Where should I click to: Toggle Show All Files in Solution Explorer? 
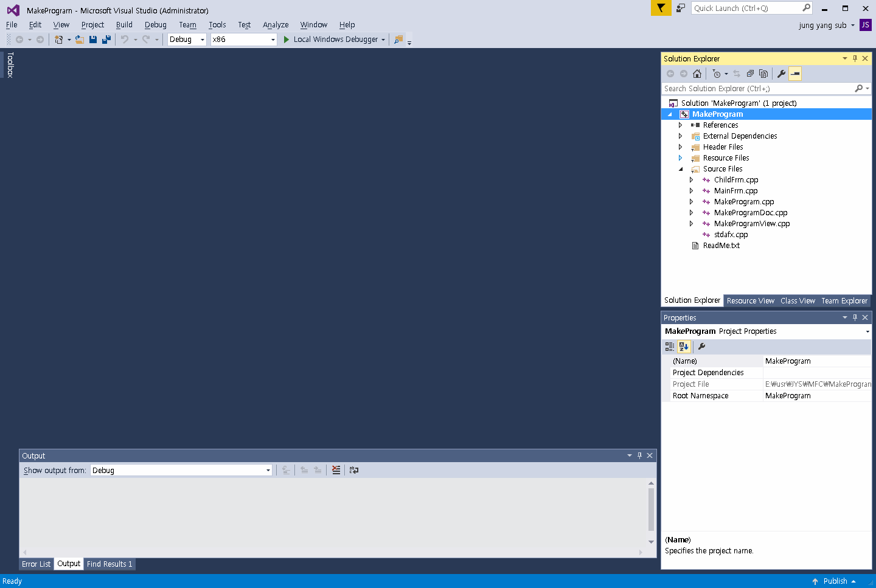click(x=763, y=74)
